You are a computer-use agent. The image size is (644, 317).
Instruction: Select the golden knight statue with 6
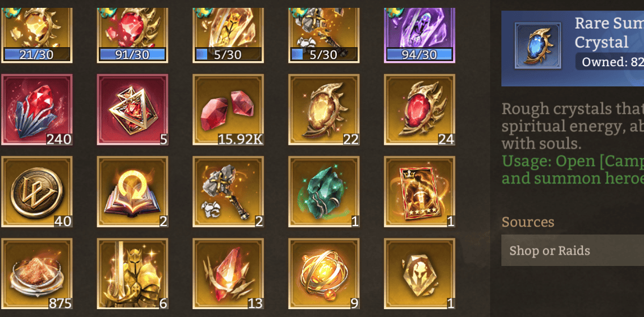(x=133, y=274)
